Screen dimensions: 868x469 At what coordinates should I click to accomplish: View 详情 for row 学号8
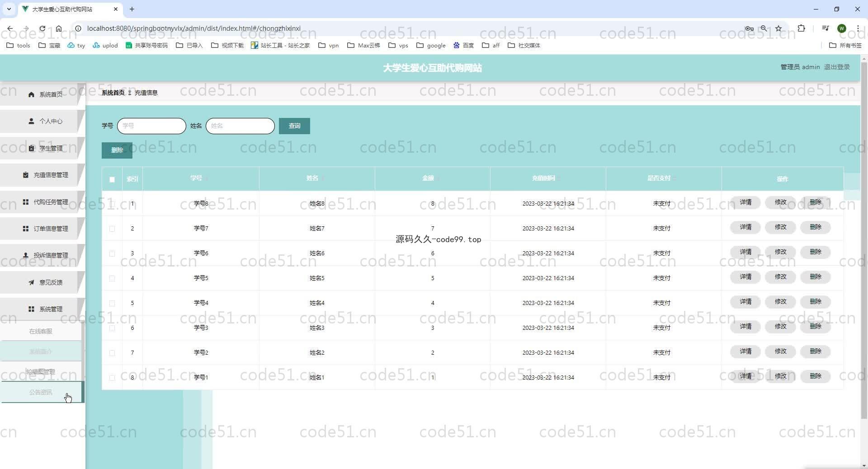745,202
